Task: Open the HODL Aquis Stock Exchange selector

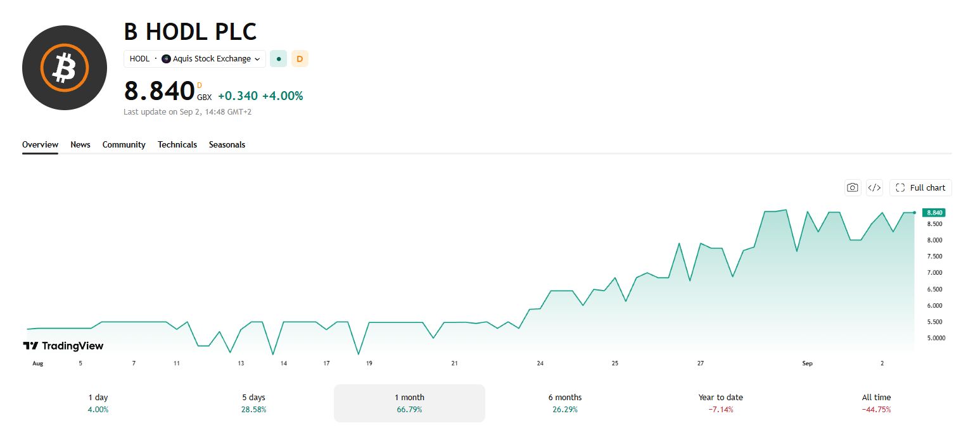Action: coord(194,59)
